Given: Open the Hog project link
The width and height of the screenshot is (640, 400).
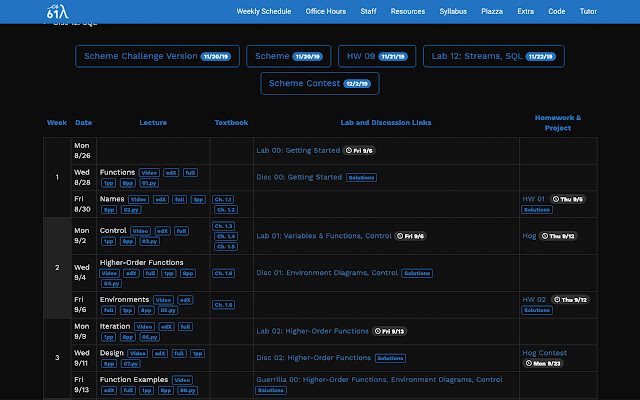Looking at the screenshot, I should [529, 236].
